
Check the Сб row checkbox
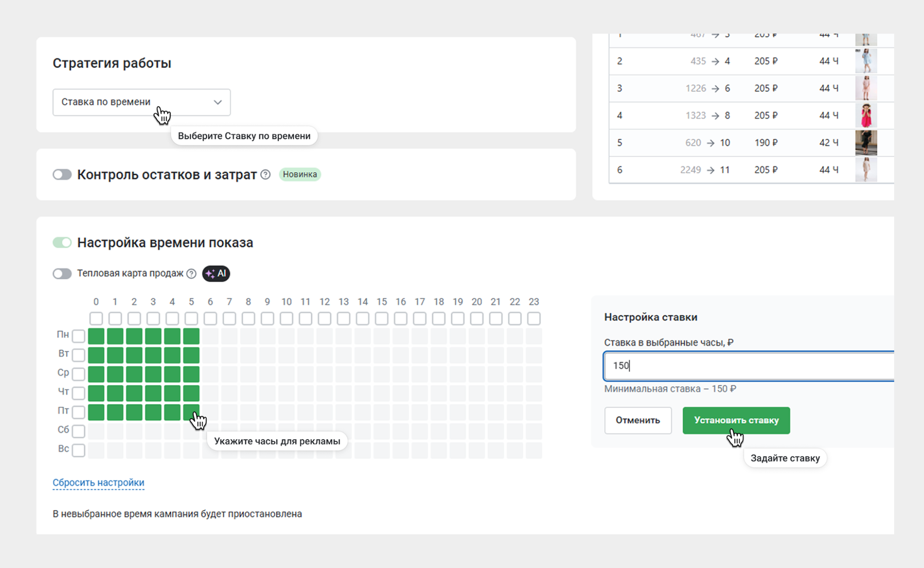click(x=78, y=431)
